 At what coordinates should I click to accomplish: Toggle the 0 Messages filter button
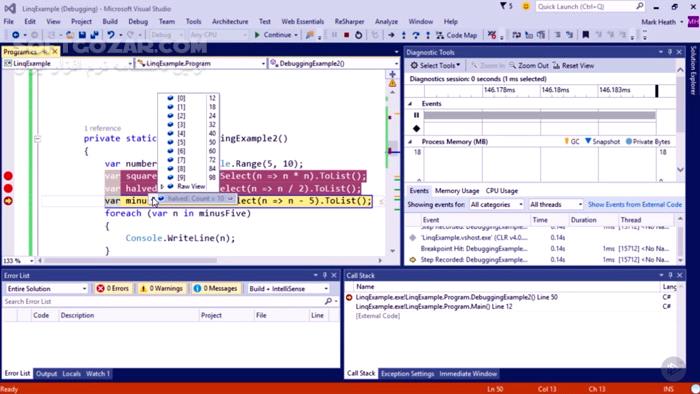(x=216, y=289)
